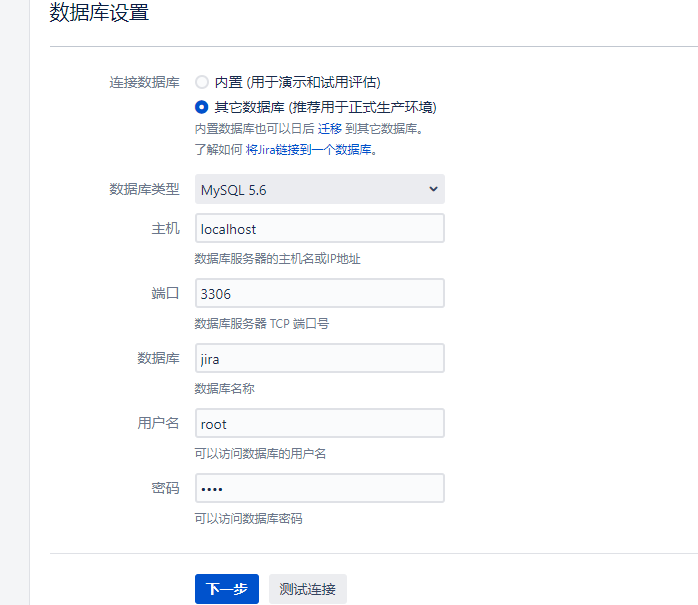Viewport: 698px width, 605px height.
Task: Click the 连接数据库 label
Action: click(x=144, y=82)
